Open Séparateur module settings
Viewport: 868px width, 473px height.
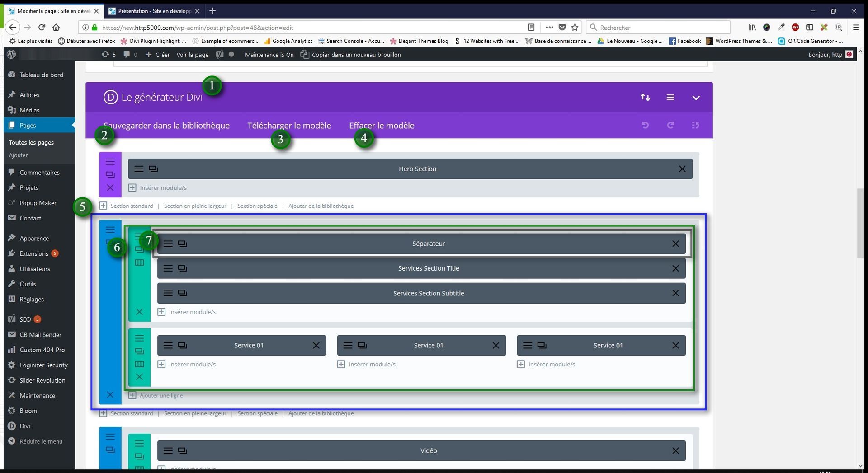coord(168,244)
